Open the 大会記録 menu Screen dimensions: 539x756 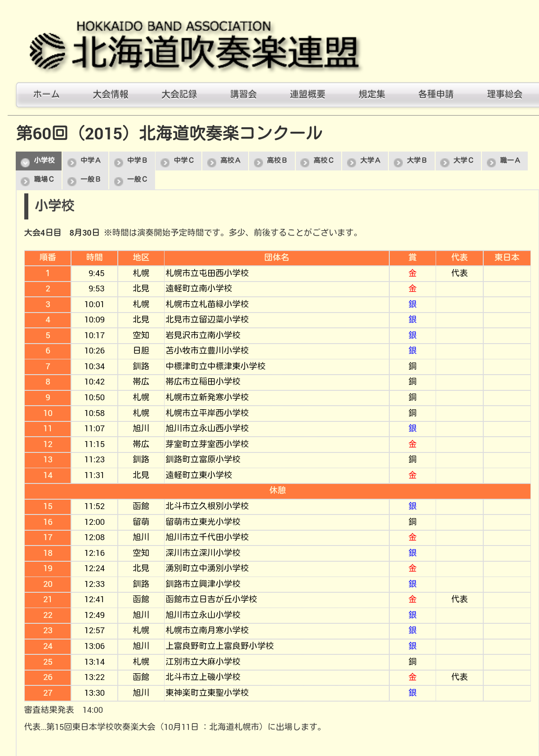pyautogui.click(x=179, y=94)
